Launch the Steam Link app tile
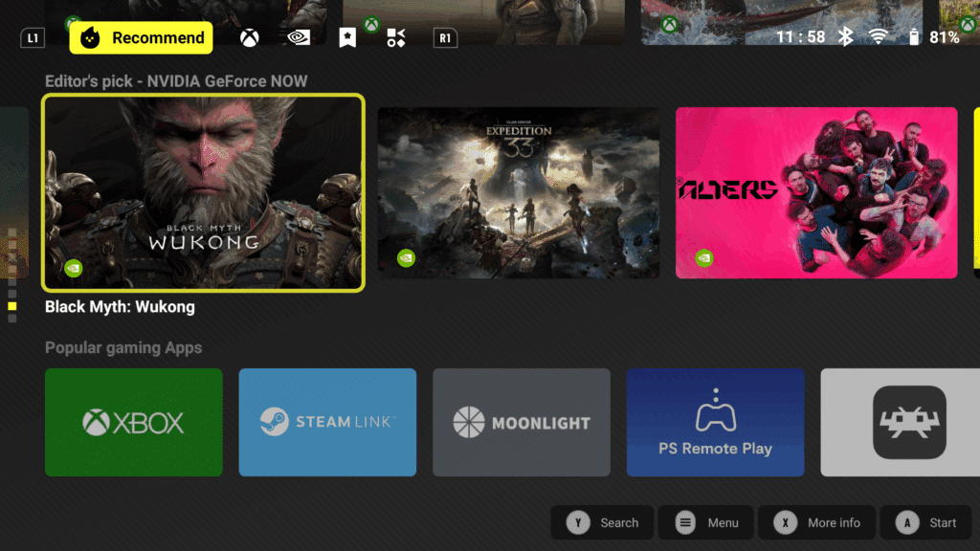 point(327,422)
